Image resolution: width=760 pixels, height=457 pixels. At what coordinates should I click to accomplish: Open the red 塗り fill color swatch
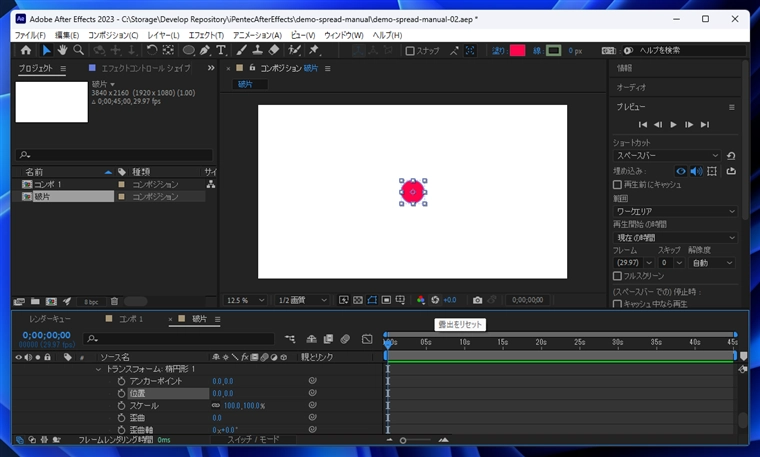[517, 50]
